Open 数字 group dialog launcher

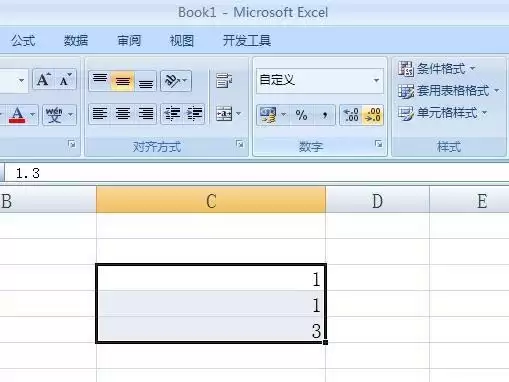click(x=378, y=144)
